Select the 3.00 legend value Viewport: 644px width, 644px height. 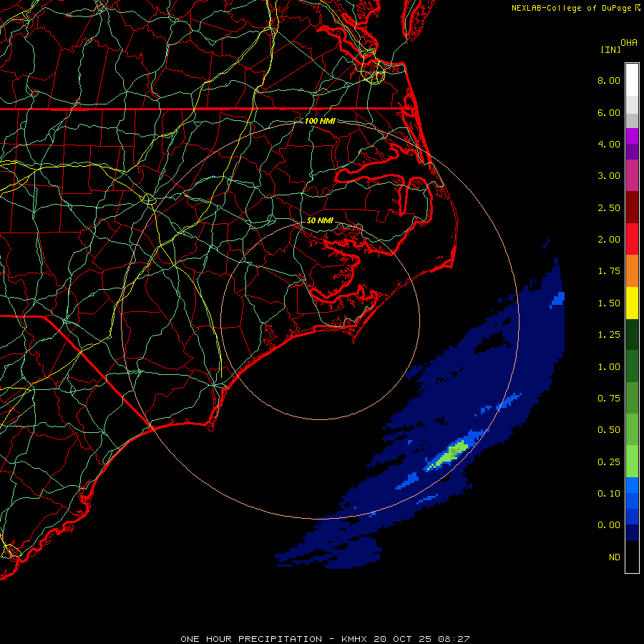(609, 176)
